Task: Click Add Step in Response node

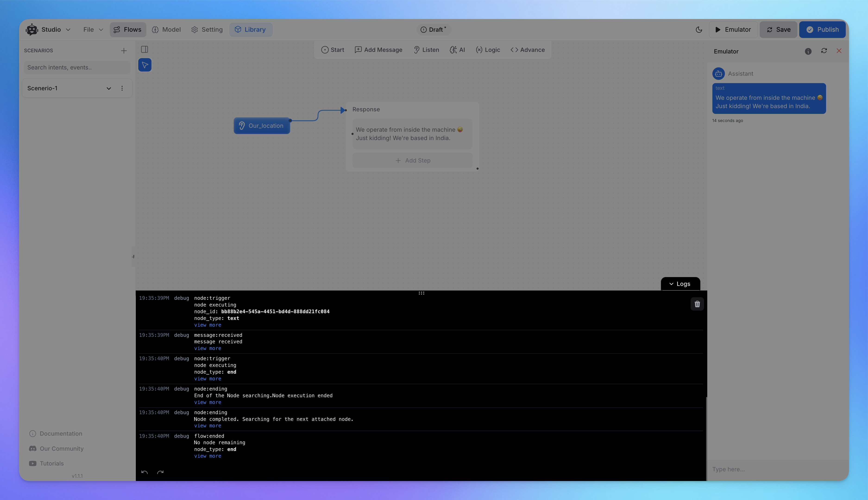Action: pos(412,160)
